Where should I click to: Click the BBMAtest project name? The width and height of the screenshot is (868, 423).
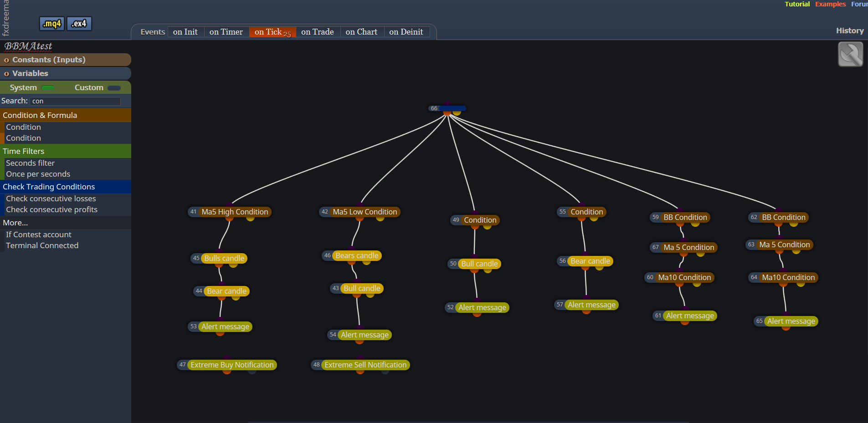[x=28, y=46]
